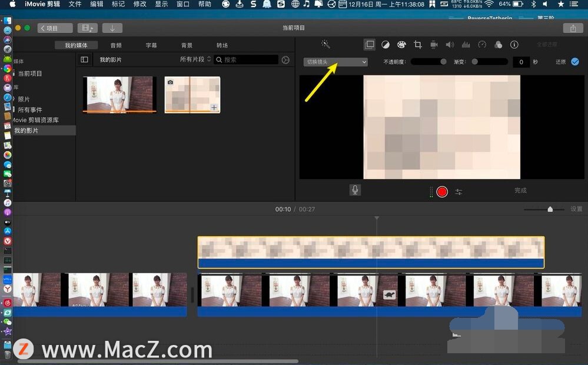Go back using the 项目 button
The image size is (588, 365).
click(55, 28)
